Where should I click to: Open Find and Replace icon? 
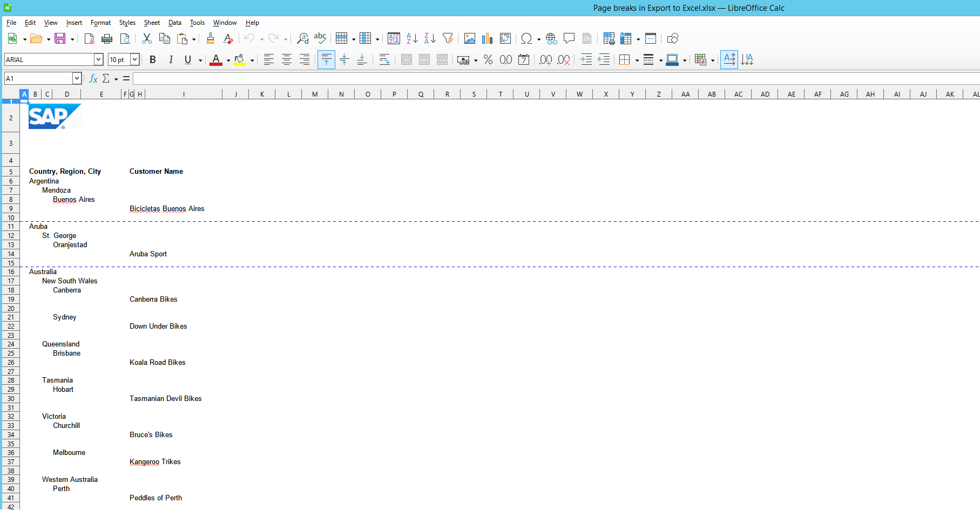tap(302, 38)
